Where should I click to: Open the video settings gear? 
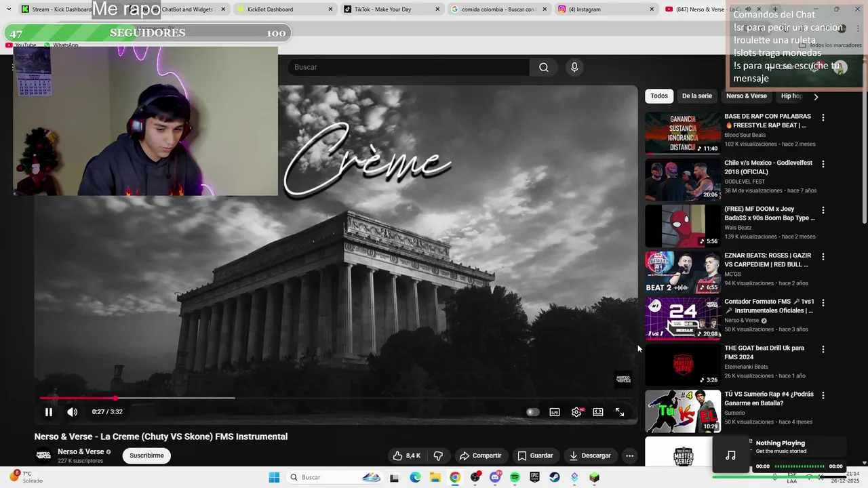pos(576,411)
